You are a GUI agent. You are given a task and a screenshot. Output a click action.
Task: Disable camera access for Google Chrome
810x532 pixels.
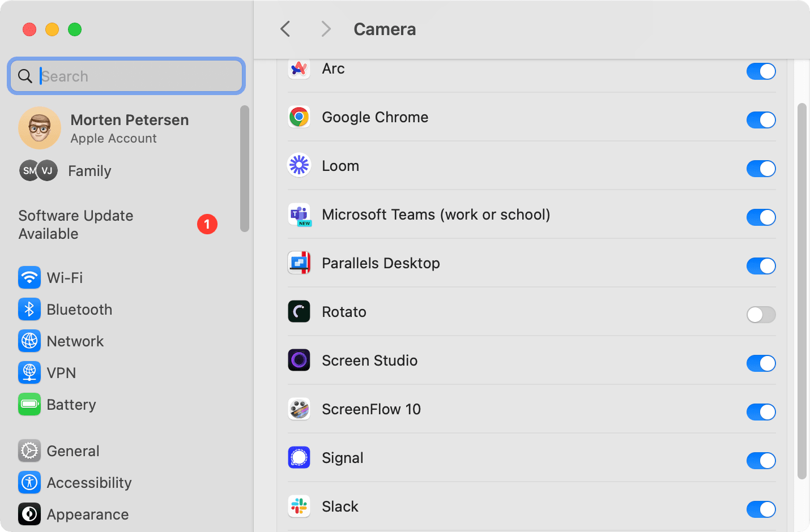(761, 120)
